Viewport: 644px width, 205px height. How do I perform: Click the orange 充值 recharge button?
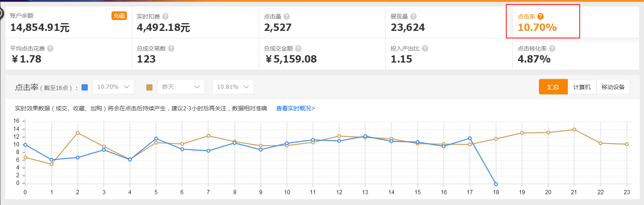pyautogui.click(x=119, y=16)
